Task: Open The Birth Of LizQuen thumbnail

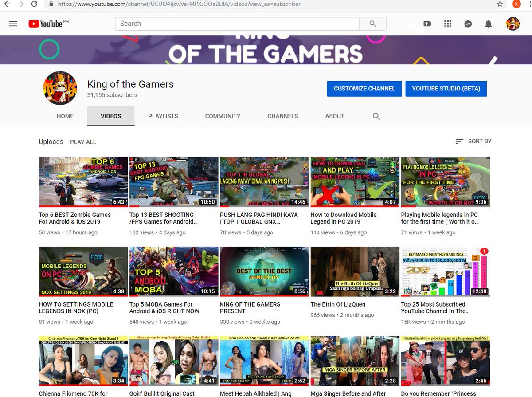Action: (x=355, y=272)
